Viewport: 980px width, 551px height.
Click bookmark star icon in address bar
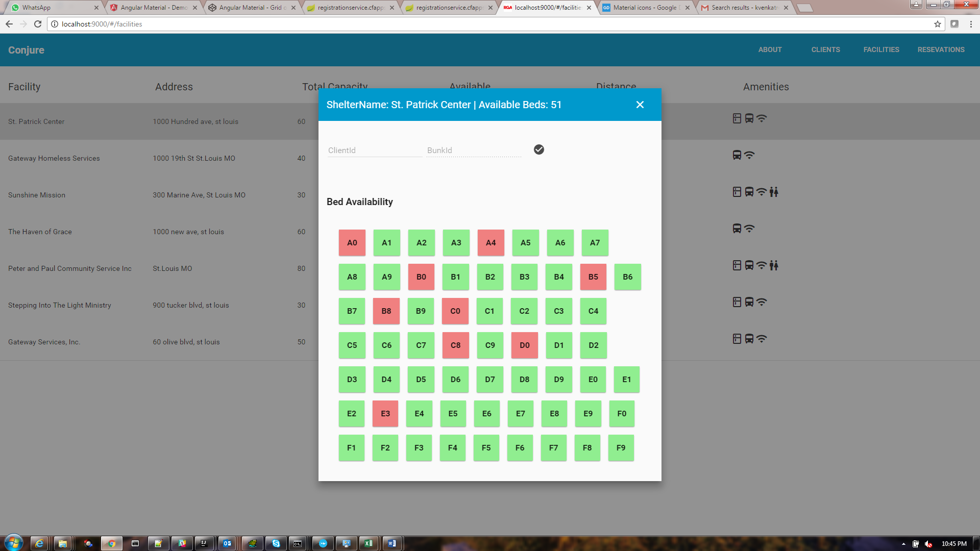937,24
